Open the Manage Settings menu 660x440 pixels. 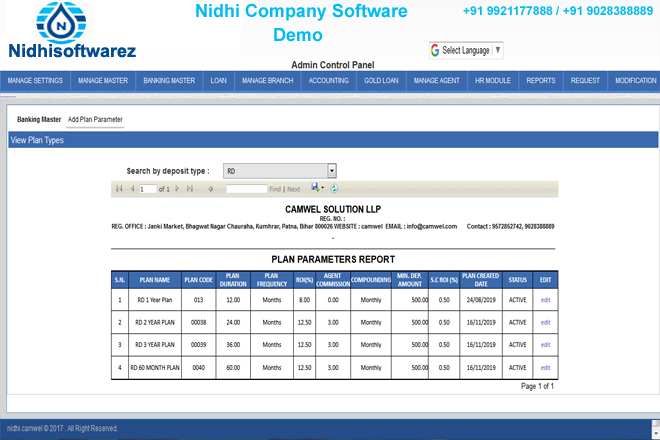click(35, 80)
